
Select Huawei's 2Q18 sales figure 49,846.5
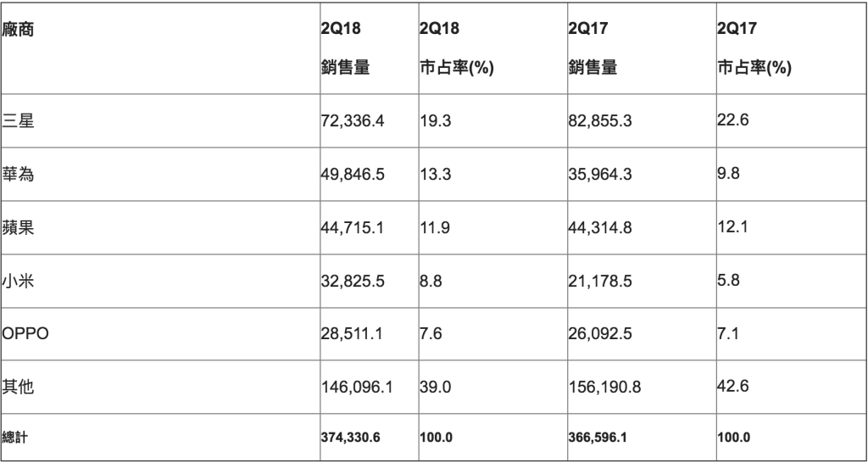(352, 175)
